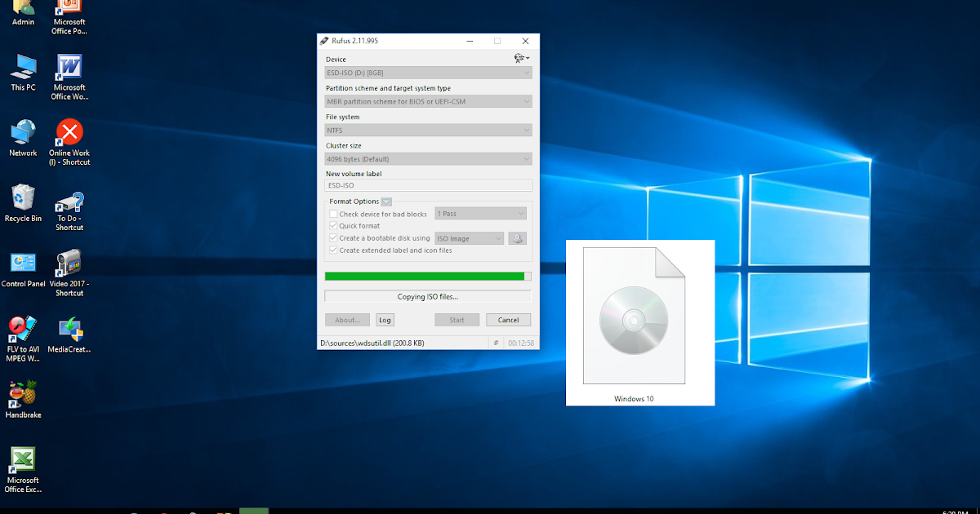980x514 pixels.
Task: Click the Partition scheme and target system type label
Action: point(388,88)
